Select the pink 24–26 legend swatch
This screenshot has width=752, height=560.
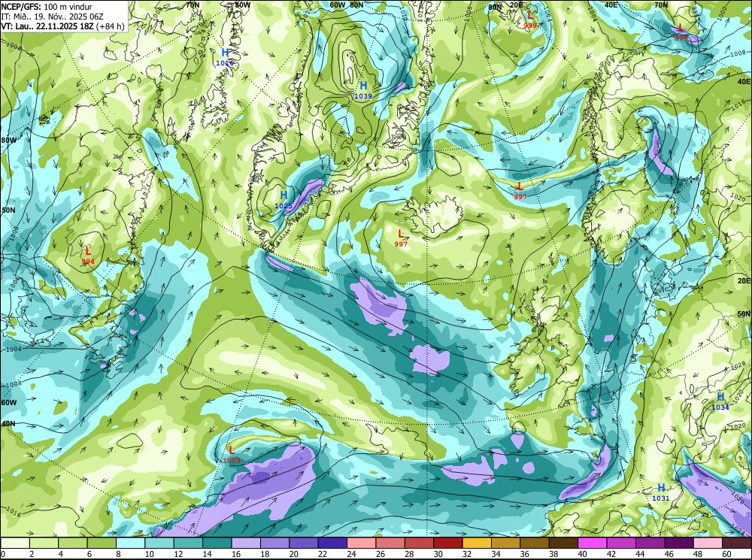(362, 543)
